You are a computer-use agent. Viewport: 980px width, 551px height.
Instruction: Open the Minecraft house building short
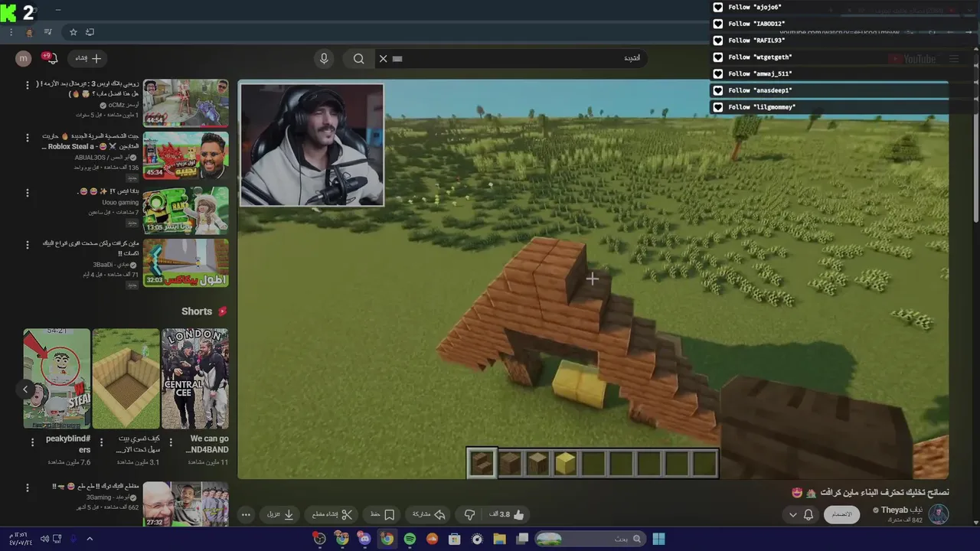tap(126, 378)
